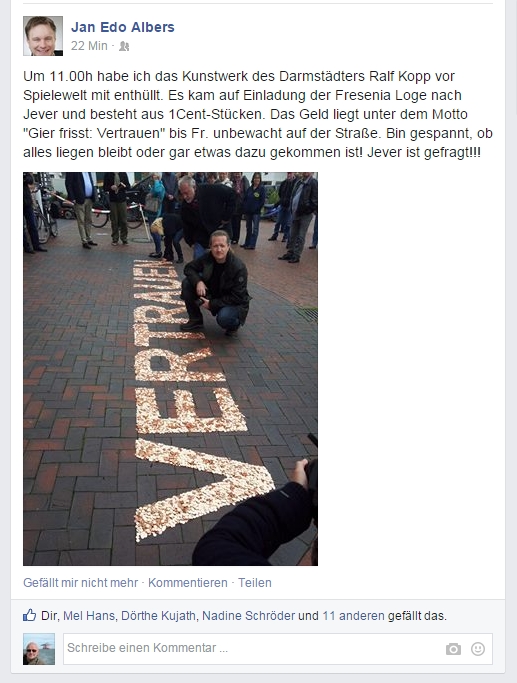Unlike post via Gefällt mir nicht mehr
Viewport: 517px width, 683px height.
pyautogui.click(x=81, y=583)
